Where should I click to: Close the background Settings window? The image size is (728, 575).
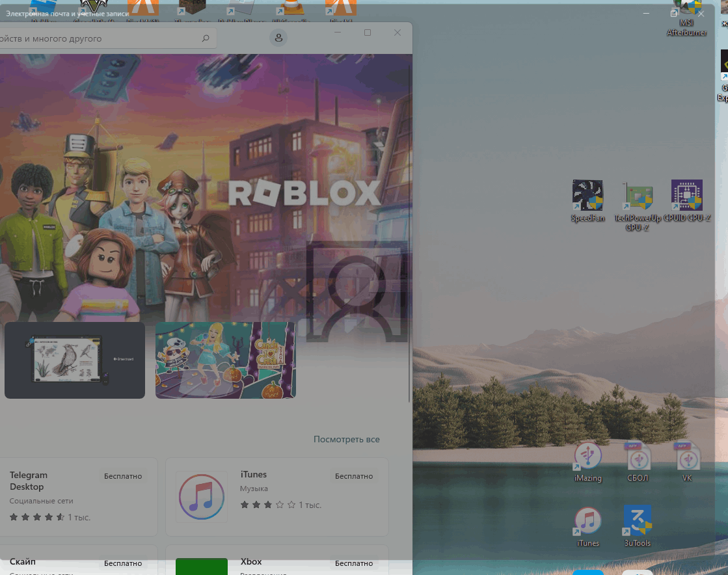point(701,14)
